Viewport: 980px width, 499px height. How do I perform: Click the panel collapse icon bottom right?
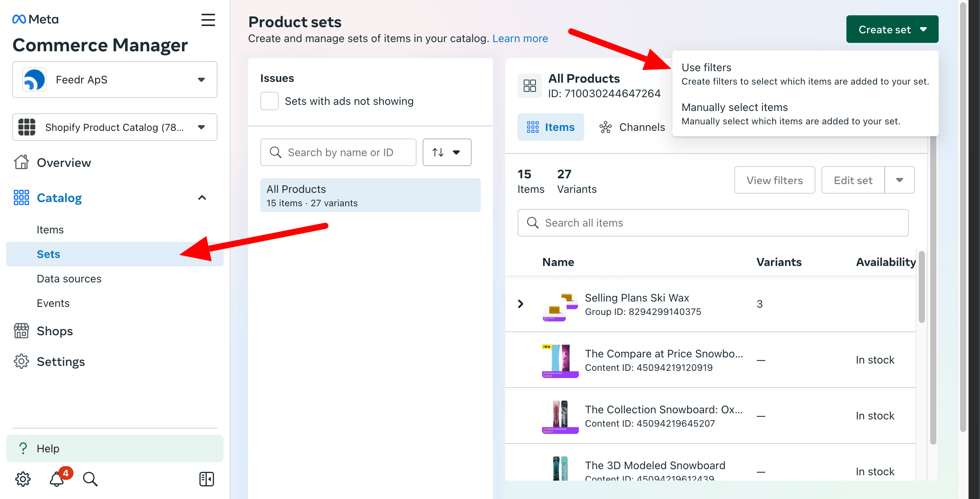pos(206,479)
